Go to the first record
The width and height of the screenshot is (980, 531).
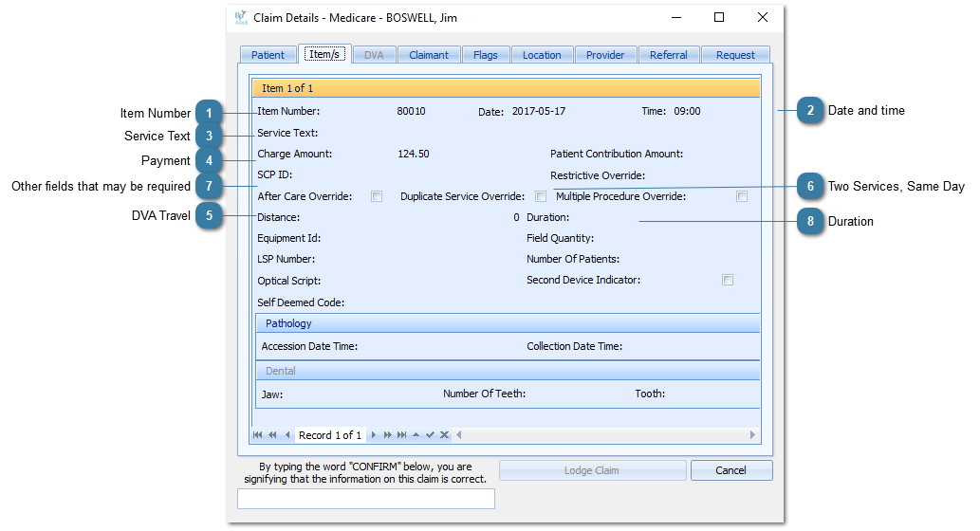(257, 435)
